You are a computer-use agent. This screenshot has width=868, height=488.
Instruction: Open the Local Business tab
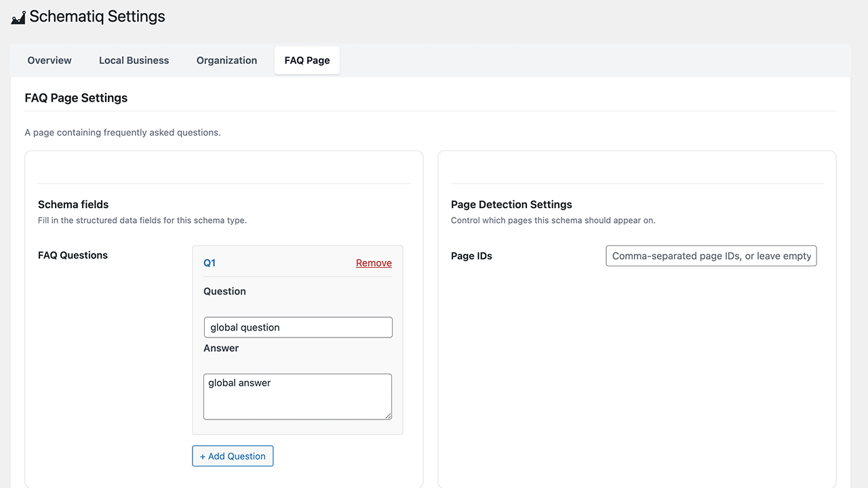click(x=134, y=60)
